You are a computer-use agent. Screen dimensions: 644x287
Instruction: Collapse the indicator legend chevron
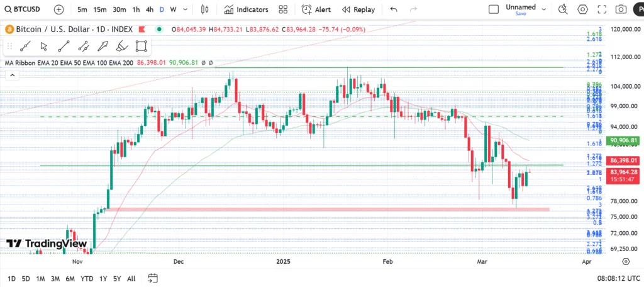tap(13, 75)
